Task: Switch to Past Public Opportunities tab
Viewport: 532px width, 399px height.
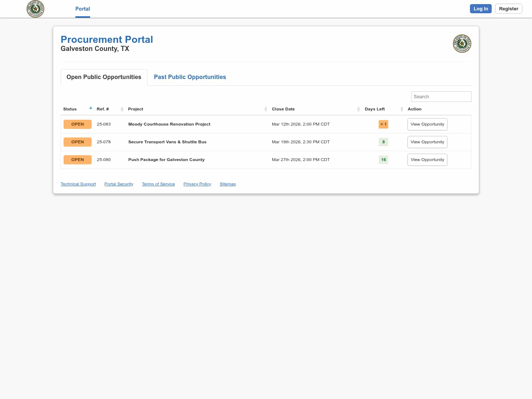Action: pyautogui.click(x=190, y=77)
